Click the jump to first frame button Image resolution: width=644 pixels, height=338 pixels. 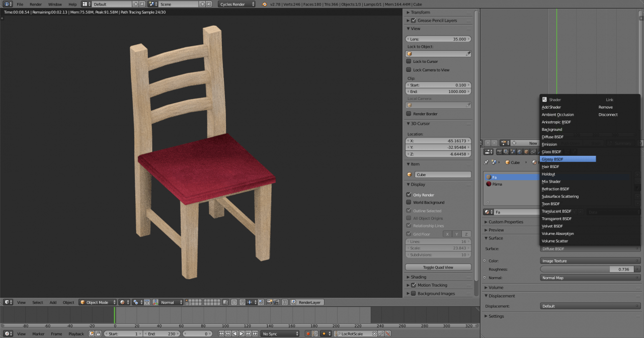(222, 333)
